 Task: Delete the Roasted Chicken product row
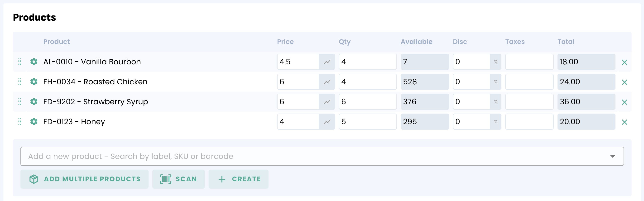click(624, 82)
